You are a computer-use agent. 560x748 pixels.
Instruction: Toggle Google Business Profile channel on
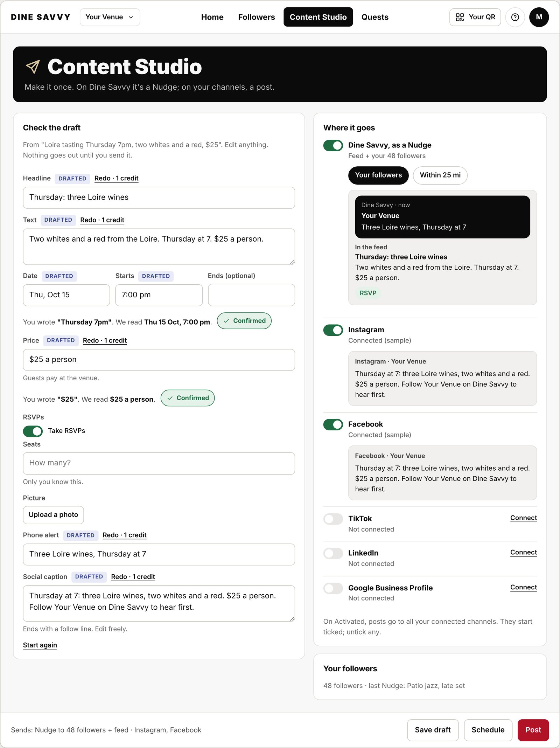pyautogui.click(x=333, y=588)
